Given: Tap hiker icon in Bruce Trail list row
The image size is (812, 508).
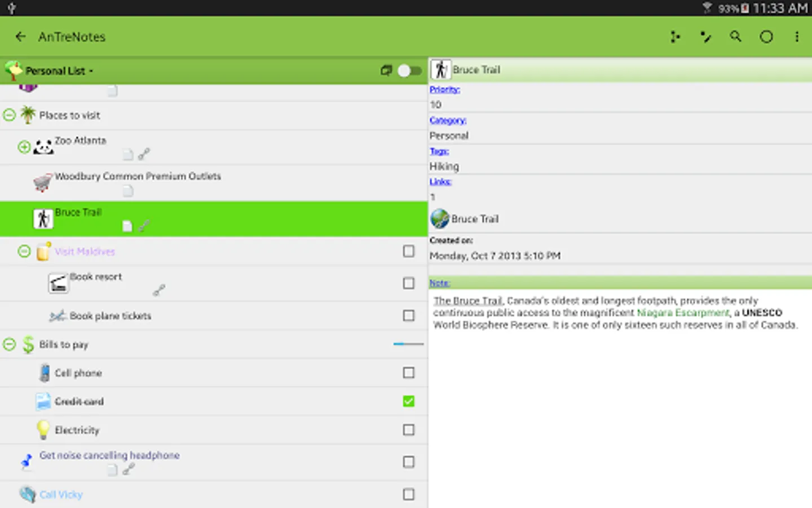Looking at the screenshot, I should tap(43, 218).
